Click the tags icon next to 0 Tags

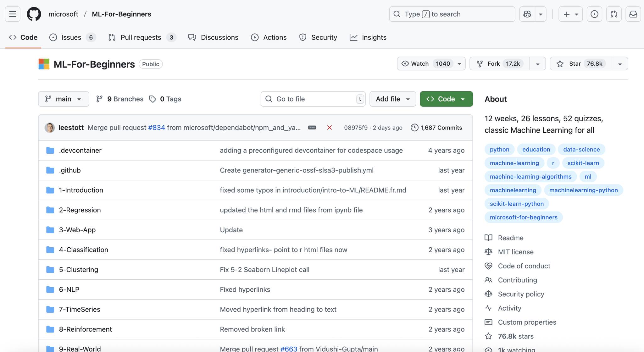click(x=153, y=99)
